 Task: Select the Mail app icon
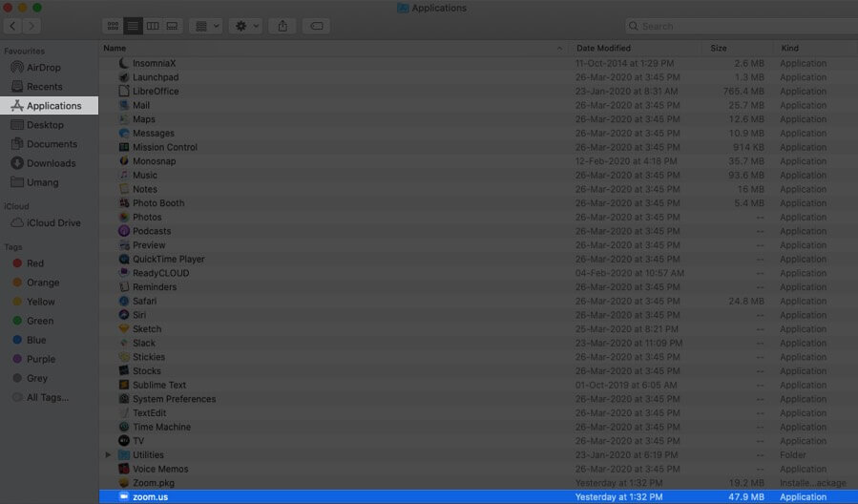point(124,105)
